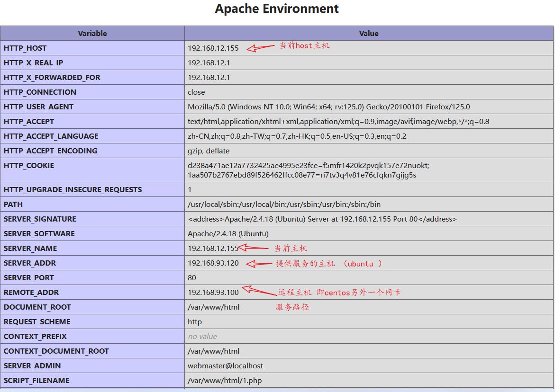Viewport: 555px width, 392px height.
Task: Select the <address>Apache/2.4.18 signature value
Action: [x=322, y=219]
